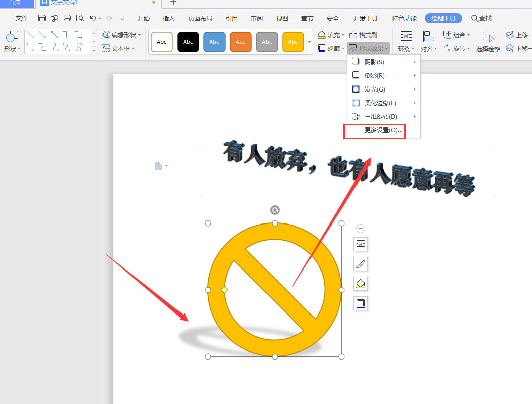Select the orange Abc shape style swatch
This screenshot has height=404, width=532.
pyautogui.click(x=240, y=41)
